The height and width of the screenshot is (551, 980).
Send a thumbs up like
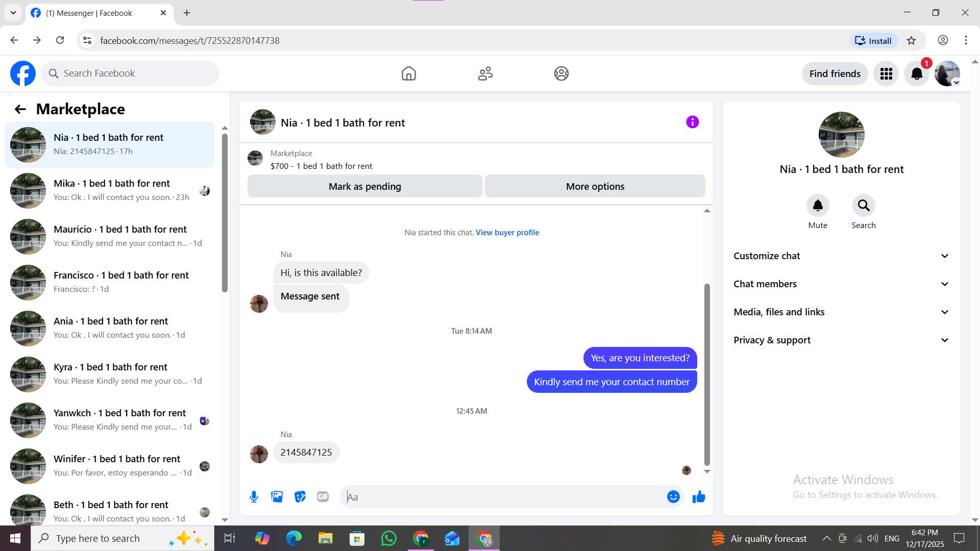pos(699,496)
